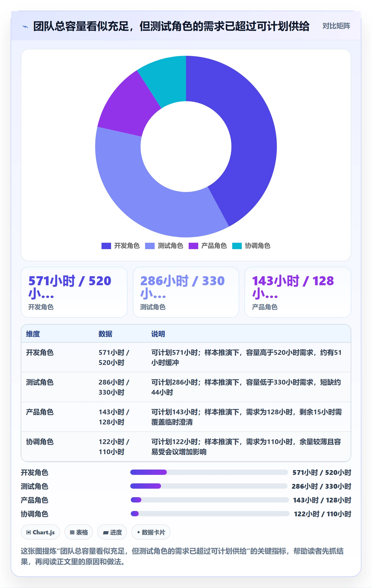Click the 产品角色 legend label
Image resolution: width=372 pixels, height=588 pixels.
[214, 246]
